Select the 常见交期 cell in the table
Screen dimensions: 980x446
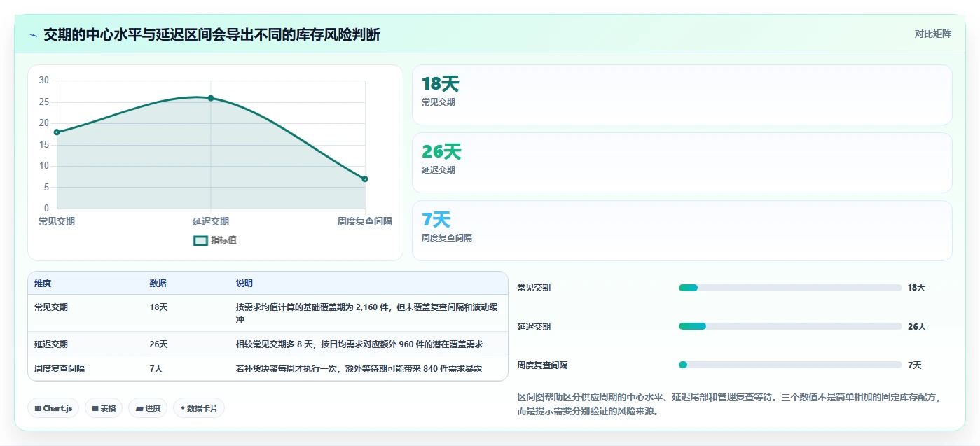[x=51, y=307]
